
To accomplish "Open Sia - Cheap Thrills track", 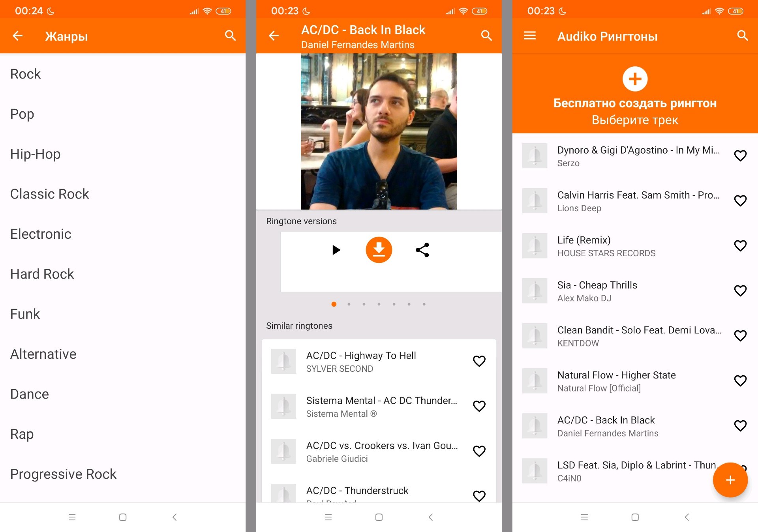I will pos(635,291).
